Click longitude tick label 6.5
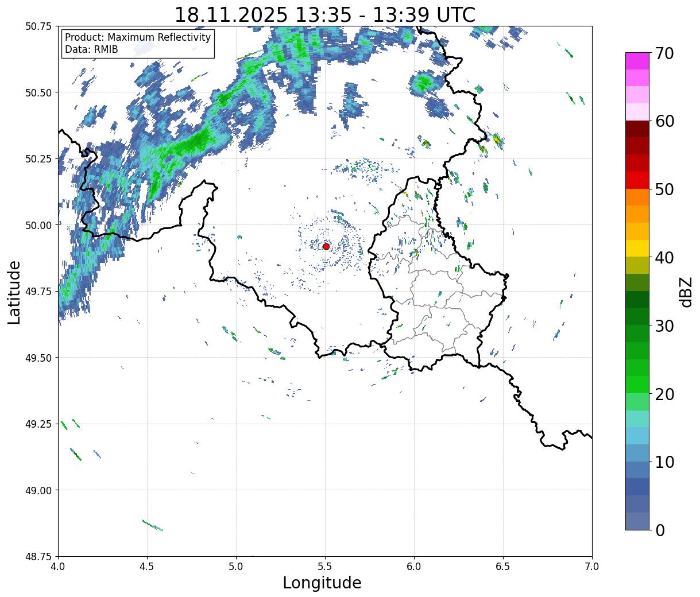Image resolution: width=700 pixels, height=597 pixels. coord(503,566)
